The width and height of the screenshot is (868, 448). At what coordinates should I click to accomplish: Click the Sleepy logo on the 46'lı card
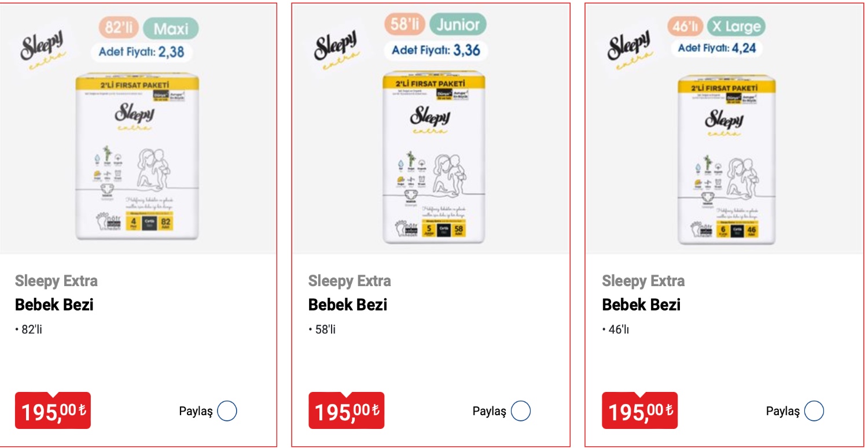click(631, 45)
